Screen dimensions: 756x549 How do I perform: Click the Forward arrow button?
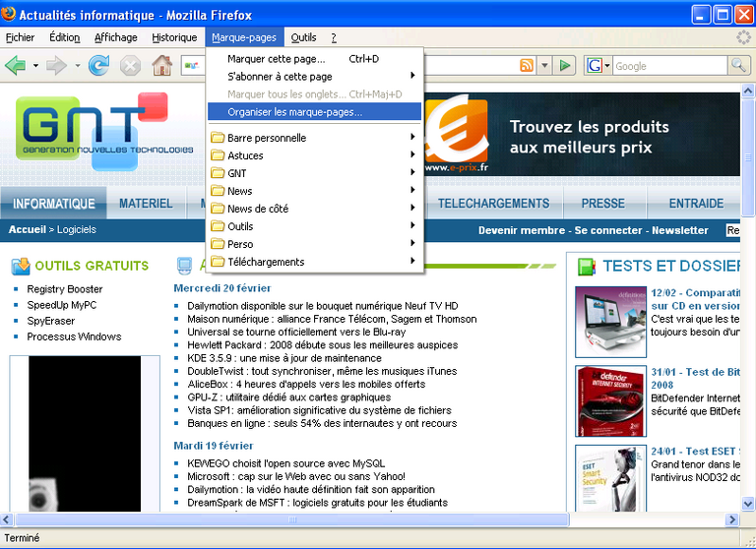pyautogui.click(x=56, y=65)
